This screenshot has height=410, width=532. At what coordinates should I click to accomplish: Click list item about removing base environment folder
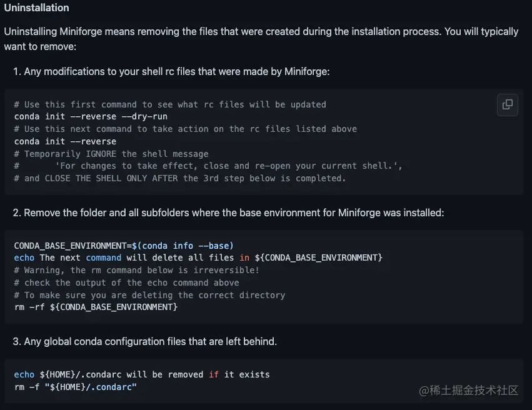pyautogui.click(x=228, y=213)
